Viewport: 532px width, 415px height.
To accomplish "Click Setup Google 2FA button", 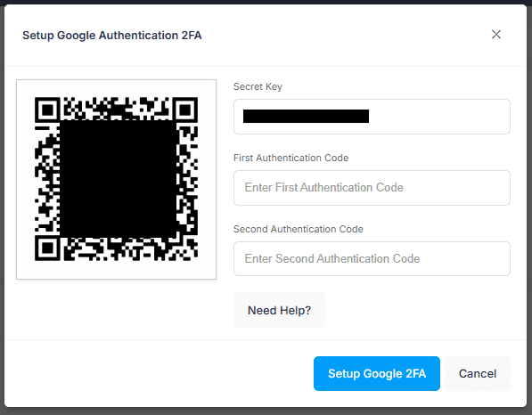I will coord(377,373).
